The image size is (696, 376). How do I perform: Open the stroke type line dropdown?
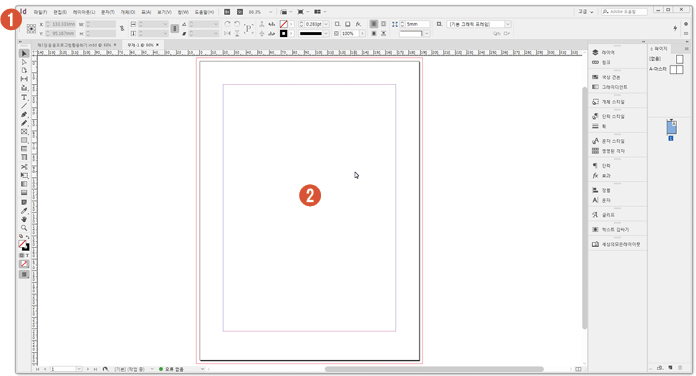click(326, 33)
